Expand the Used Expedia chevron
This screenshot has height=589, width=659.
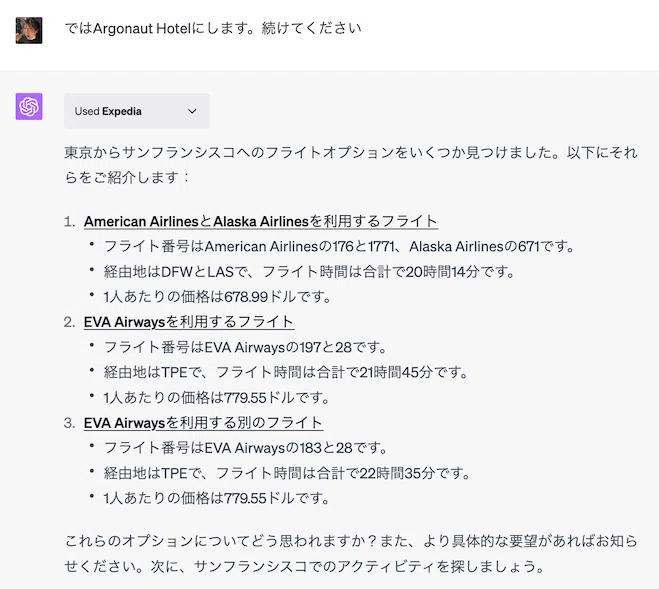click(x=192, y=111)
